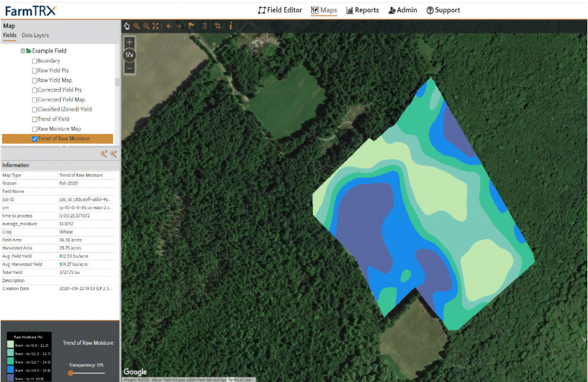Open the Field Editor menu

click(x=280, y=10)
